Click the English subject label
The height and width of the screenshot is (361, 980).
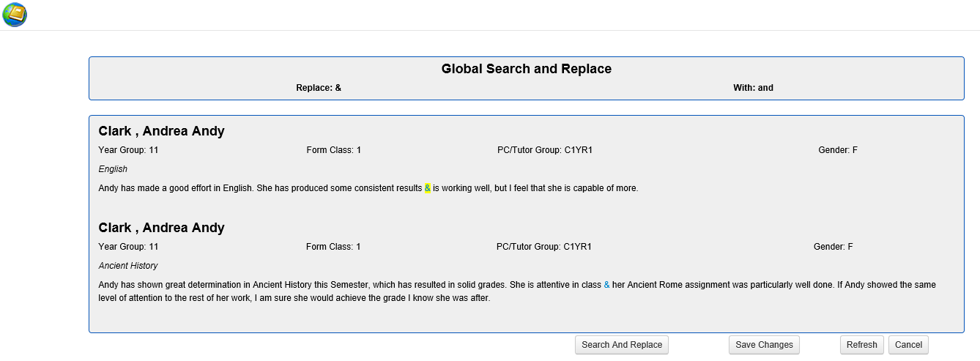pos(113,169)
